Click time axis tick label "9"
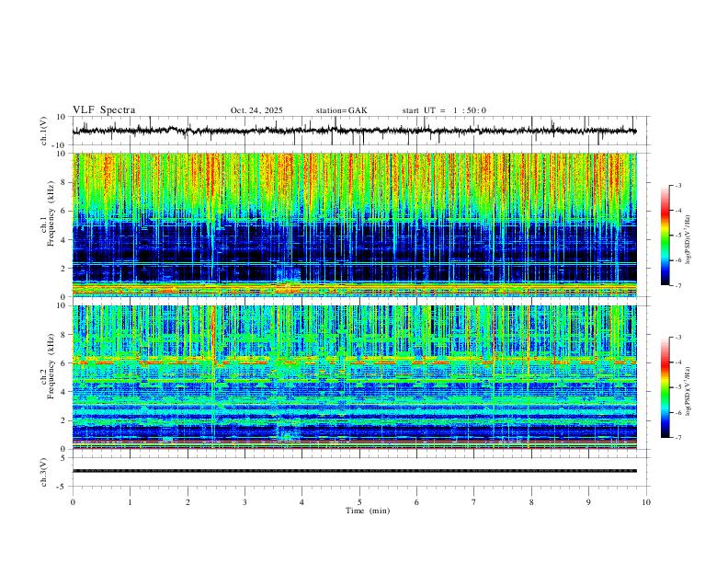 (x=588, y=502)
